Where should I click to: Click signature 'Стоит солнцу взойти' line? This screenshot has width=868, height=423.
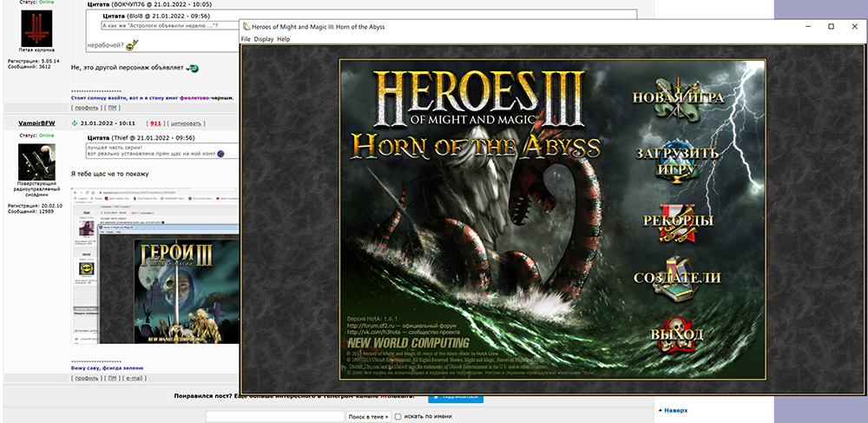point(152,97)
